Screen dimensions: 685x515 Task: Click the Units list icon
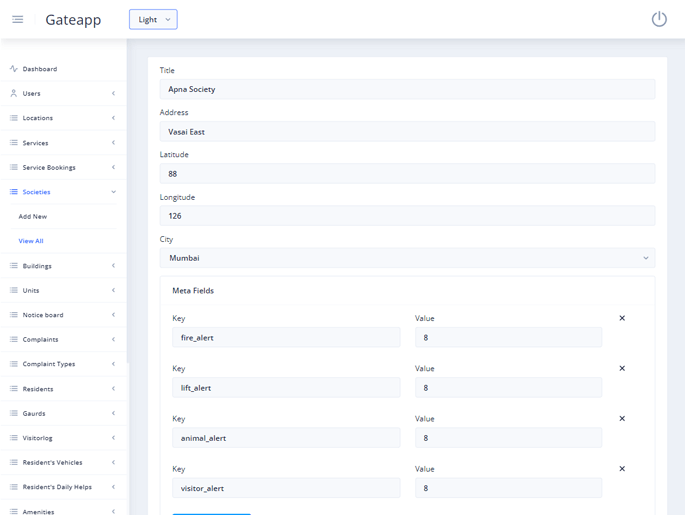tap(14, 290)
